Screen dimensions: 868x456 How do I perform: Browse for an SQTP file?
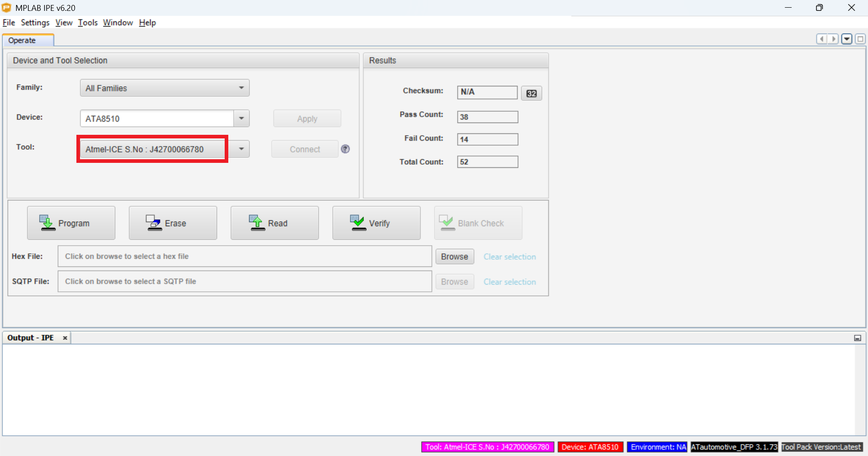[454, 281]
